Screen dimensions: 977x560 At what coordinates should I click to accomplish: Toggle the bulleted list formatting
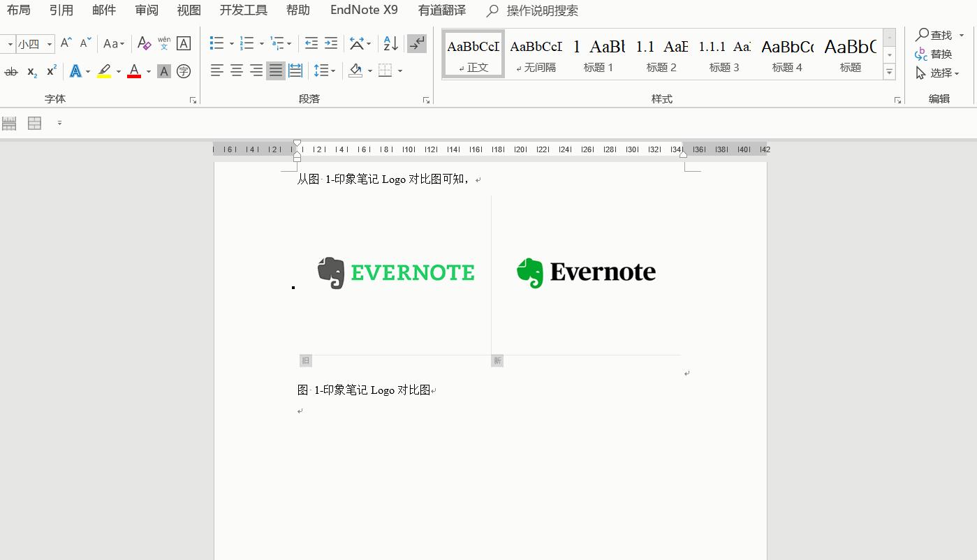pyautogui.click(x=216, y=43)
